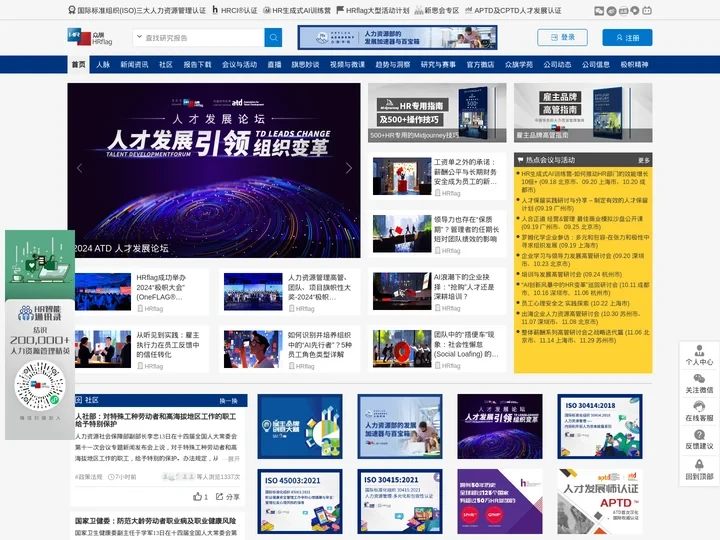
Task: Open 国际标准组织(ISO)三大人力资源管理认证 top link
Action: (x=137, y=11)
